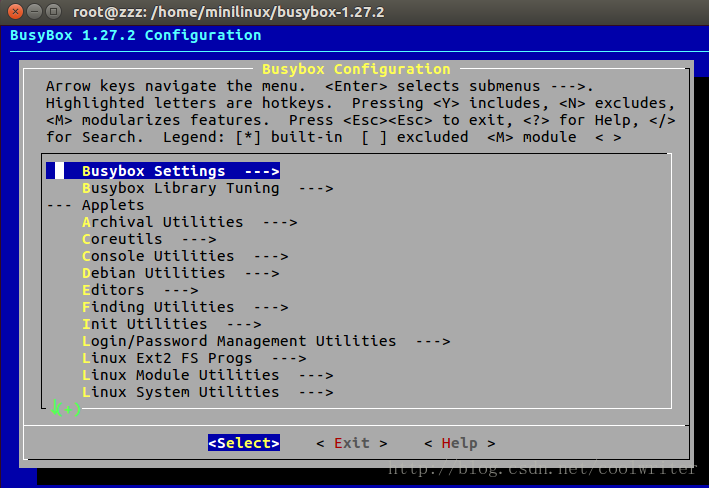Click the white cursor block beside Busybox Settings
The width and height of the screenshot is (709, 488).
point(59,171)
